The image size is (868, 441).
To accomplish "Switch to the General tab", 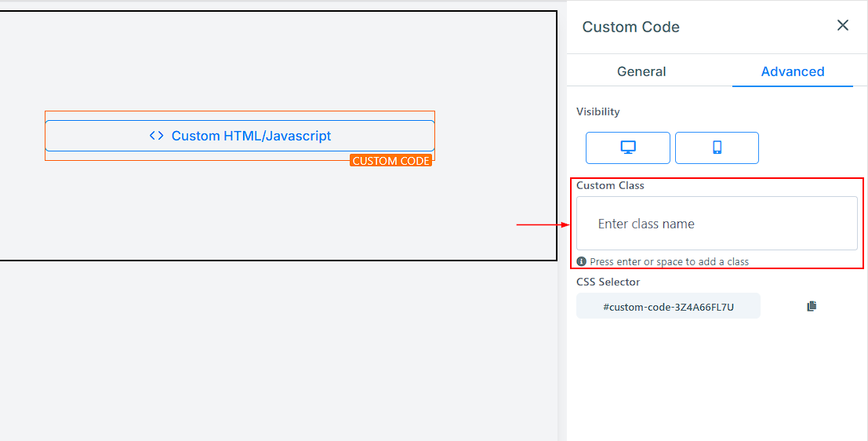I will tap(641, 71).
